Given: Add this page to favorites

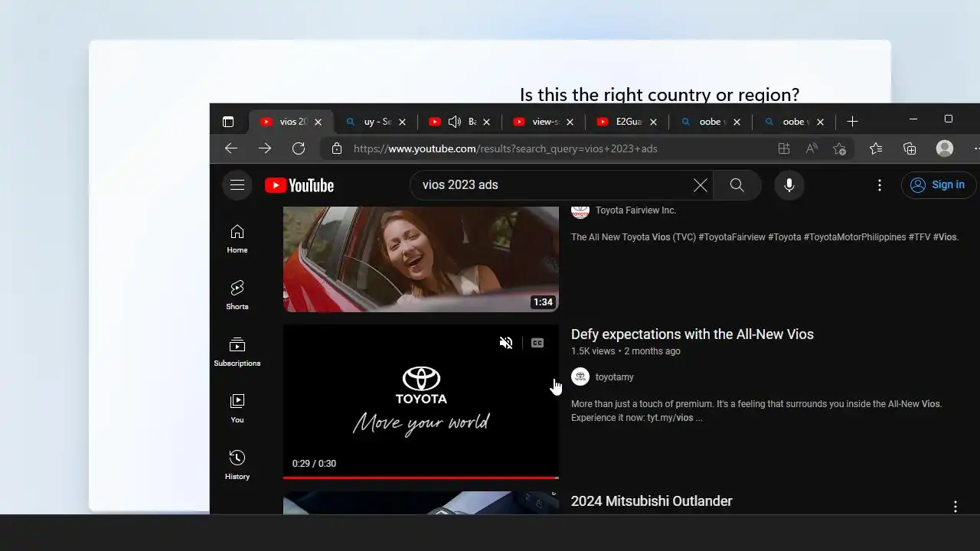Looking at the screenshot, I should [840, 148].
